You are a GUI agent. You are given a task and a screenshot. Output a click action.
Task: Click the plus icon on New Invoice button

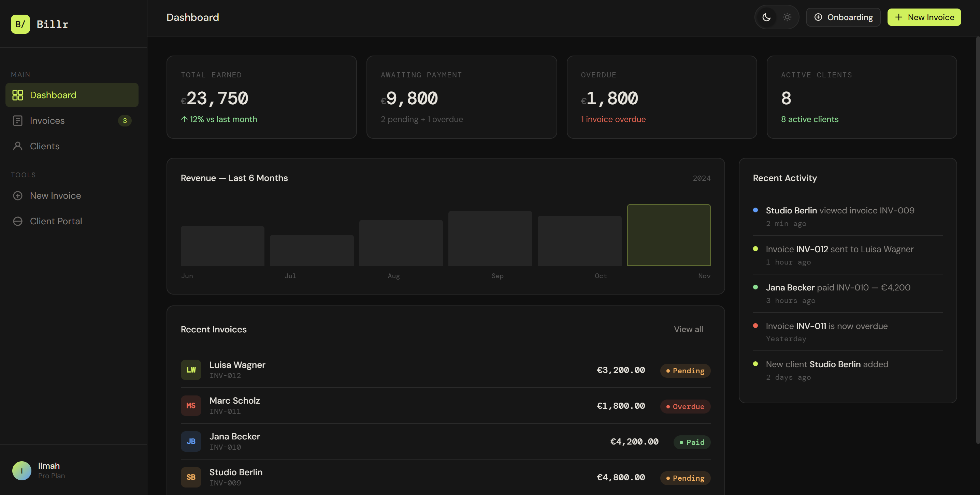tap(898, 17)
